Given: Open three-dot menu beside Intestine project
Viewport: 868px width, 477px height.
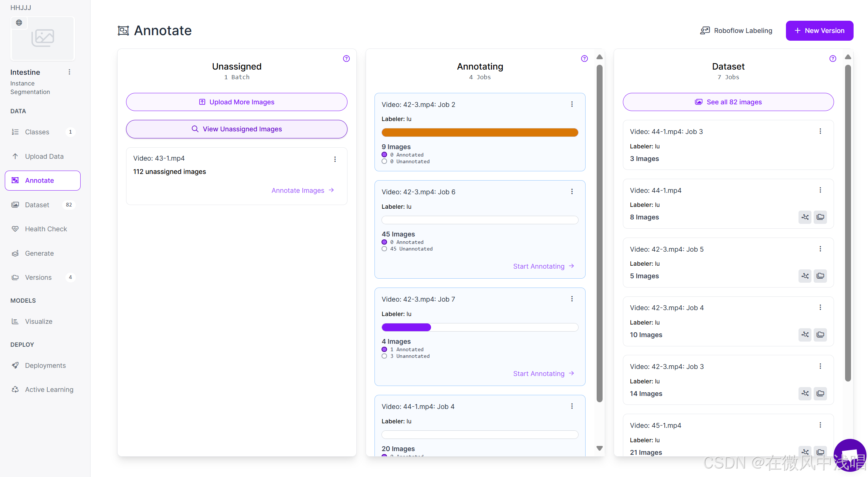Looking at the screenshot, I should tap(69, 72).
